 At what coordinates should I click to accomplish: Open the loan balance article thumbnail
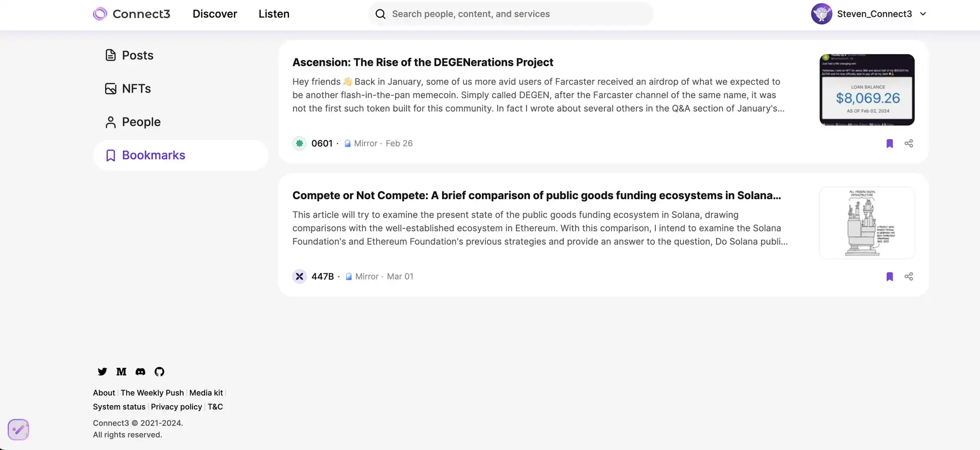[x=867, y=90]
